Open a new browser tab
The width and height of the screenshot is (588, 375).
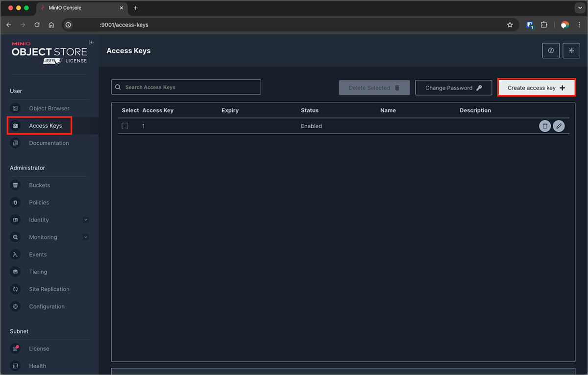(136, 8)
